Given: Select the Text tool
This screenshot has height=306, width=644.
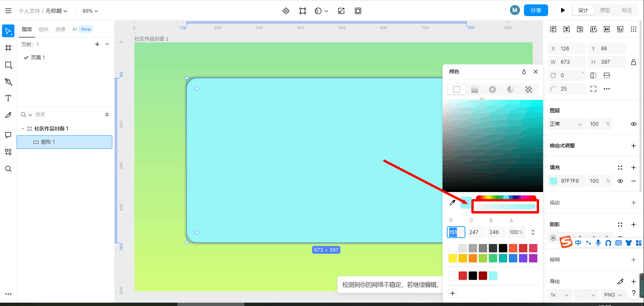Looking at the screenshot, I should (x=8, y=98).
